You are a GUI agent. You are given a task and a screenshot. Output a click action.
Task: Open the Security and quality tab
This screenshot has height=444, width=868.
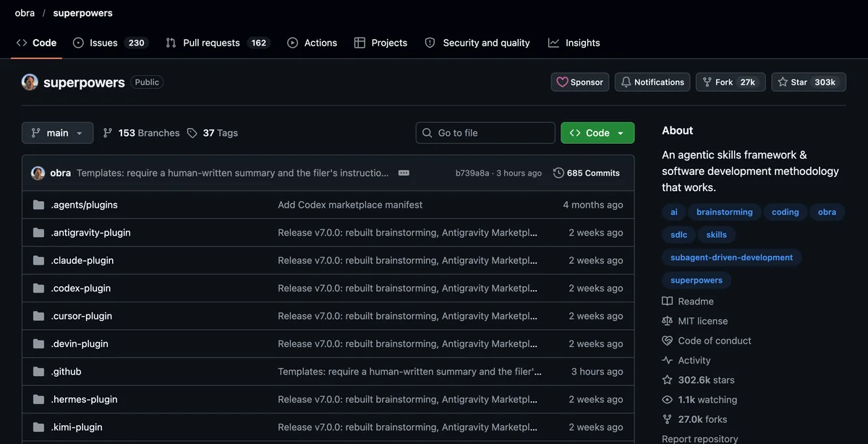point(477,43)
